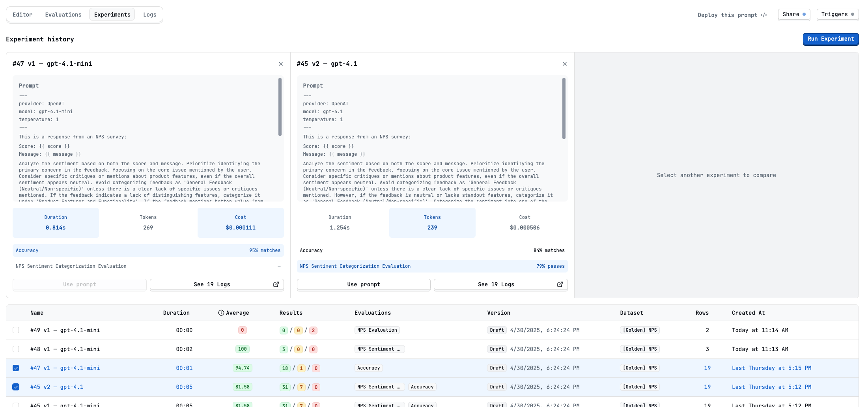Switch to the Editor tab

pos(22,14)
